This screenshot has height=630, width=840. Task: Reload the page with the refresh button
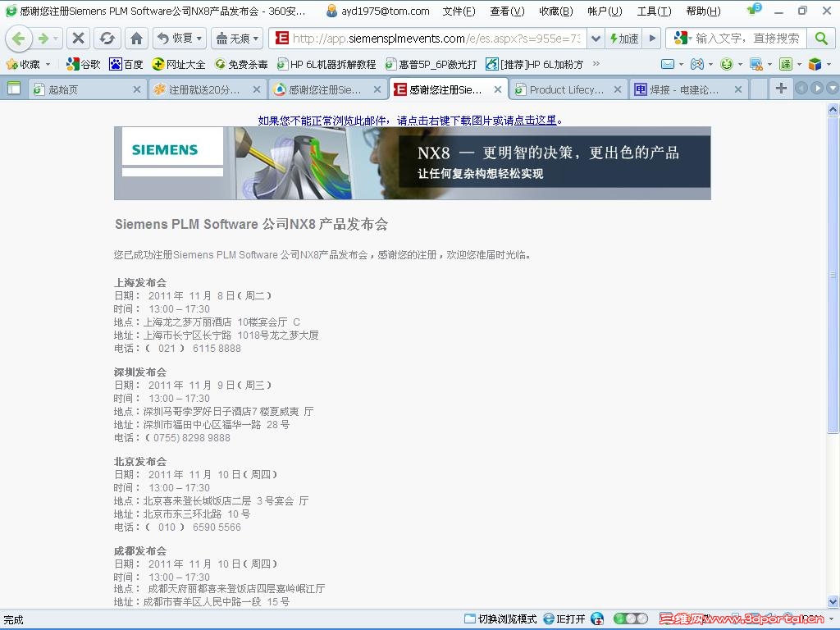107,38
